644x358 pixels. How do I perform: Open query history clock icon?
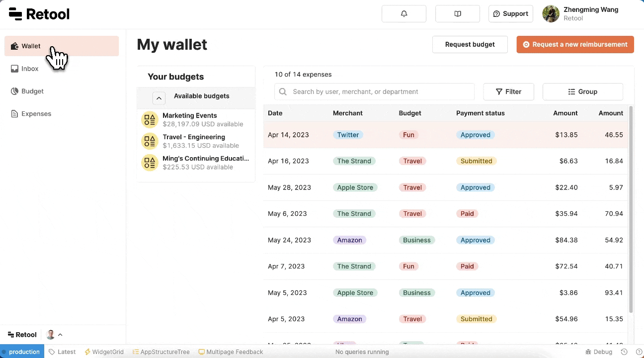pos(624,352)
